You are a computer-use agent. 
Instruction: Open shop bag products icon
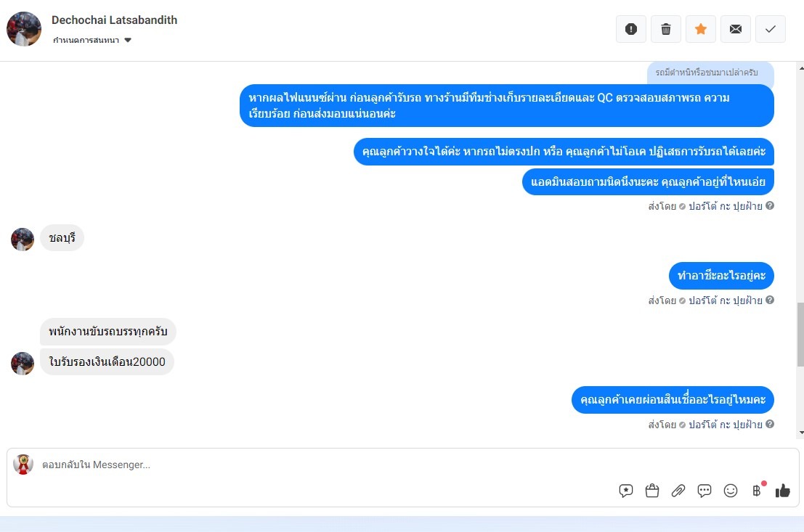[x=651, y=491]
